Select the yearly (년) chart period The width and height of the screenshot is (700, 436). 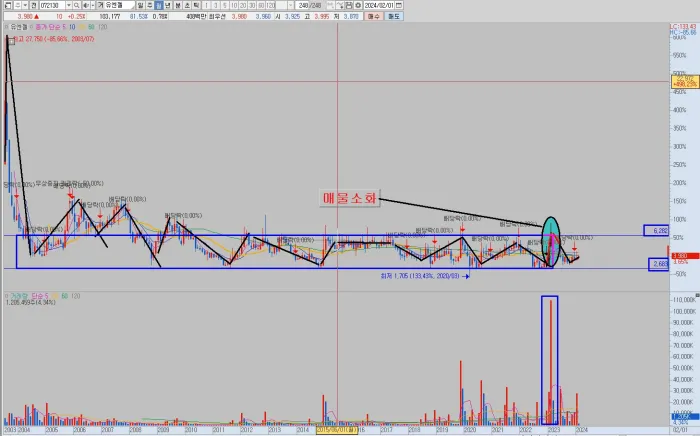click(167, 5)
